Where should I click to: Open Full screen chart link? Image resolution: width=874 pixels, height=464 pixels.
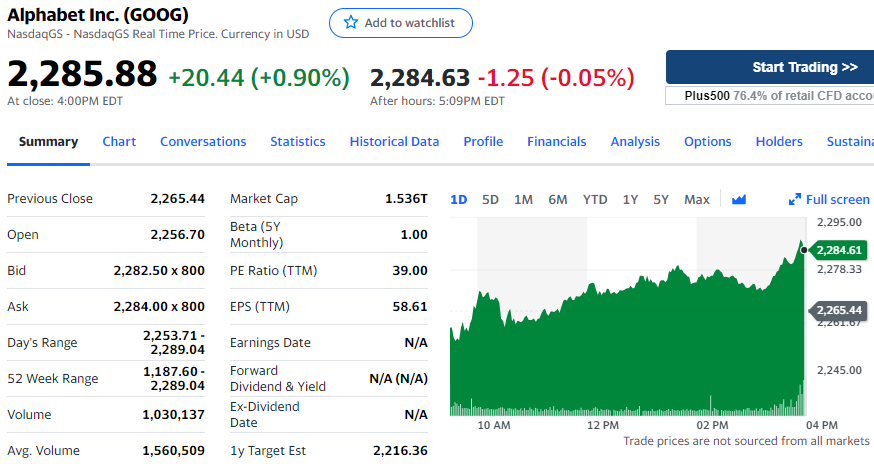tap(837, 200)
